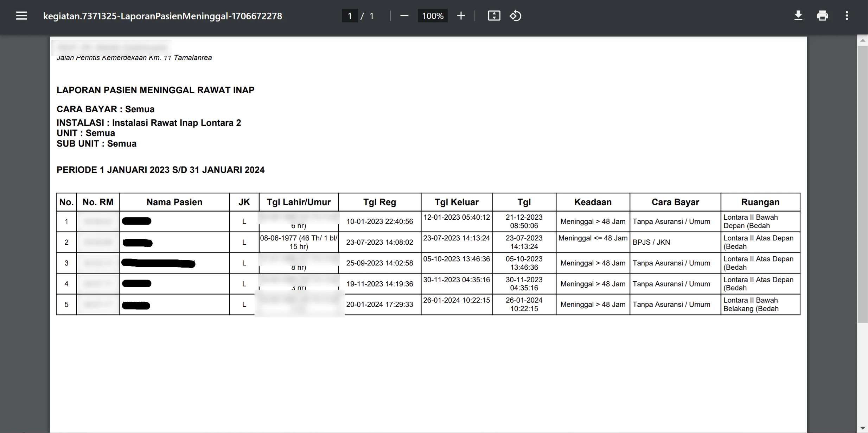The width and height of the screenshot is (868, 433).
Task: Click the scrollbar down arrow
Action: pyautogui.click(x=862, y=428)
